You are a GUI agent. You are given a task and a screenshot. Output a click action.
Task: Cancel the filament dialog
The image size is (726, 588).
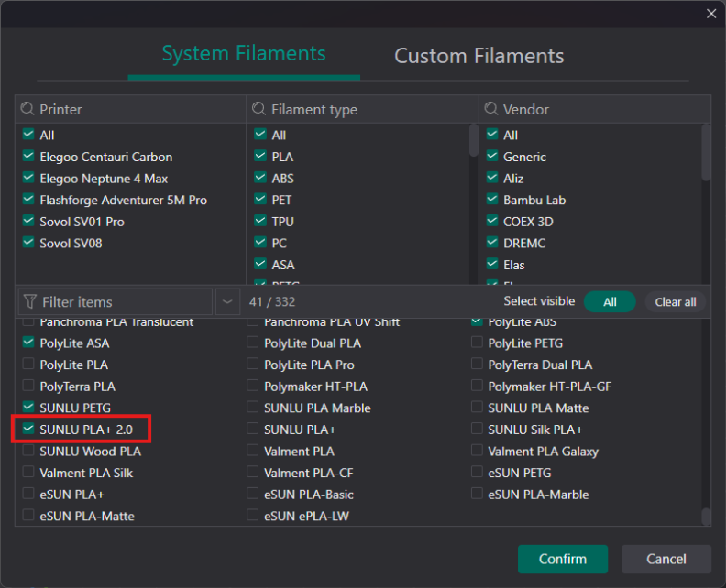coord(665,559)
